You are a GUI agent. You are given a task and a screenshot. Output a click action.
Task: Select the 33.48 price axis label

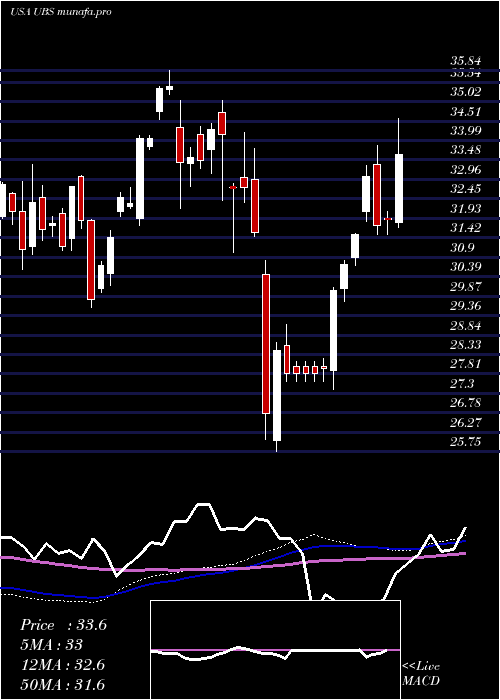[466, 150]
